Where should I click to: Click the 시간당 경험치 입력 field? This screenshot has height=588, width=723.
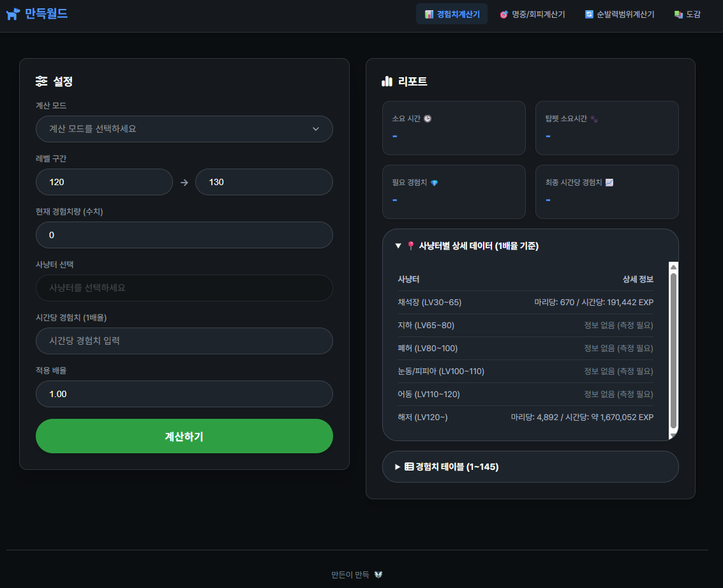[184, 341]
